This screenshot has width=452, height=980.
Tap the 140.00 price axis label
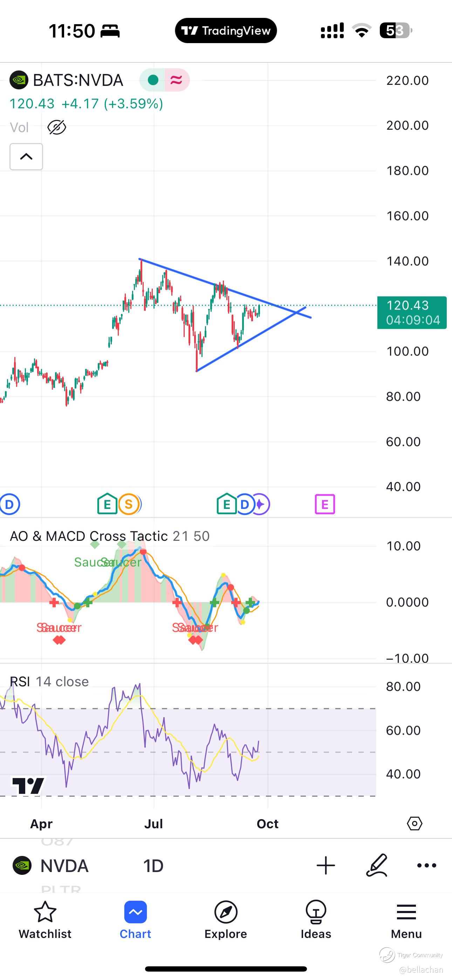(x=408, y=261)
